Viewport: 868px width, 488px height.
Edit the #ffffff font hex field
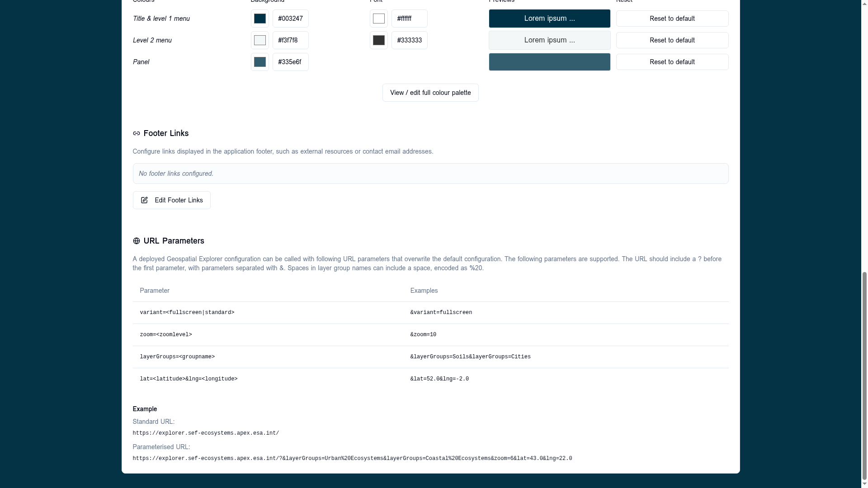click(x=410, y=19)
